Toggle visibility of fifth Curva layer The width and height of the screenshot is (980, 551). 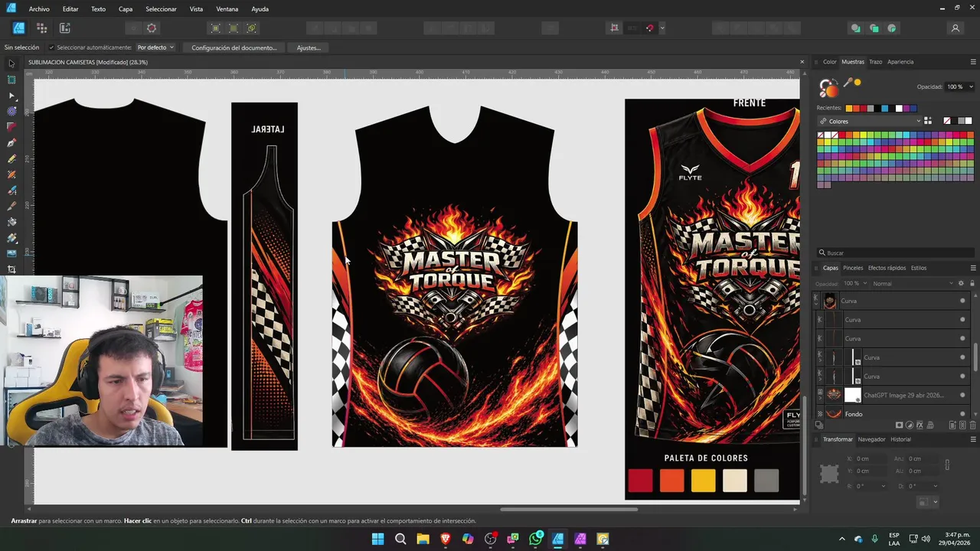tap(962, 376)
